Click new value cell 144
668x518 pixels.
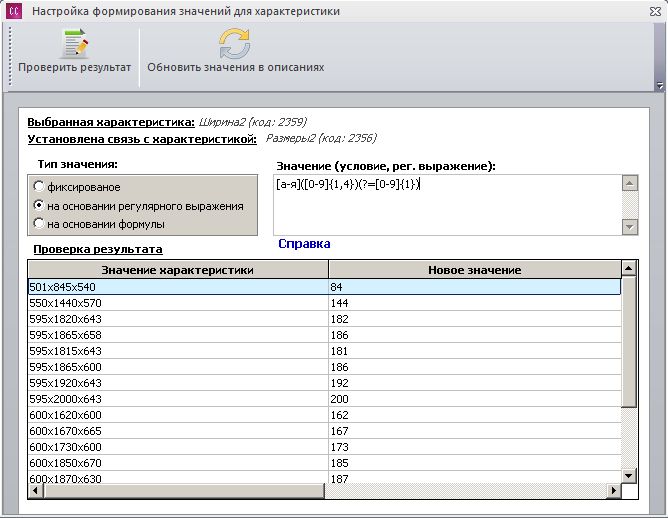pyautogui.click(x=475, y=303)
